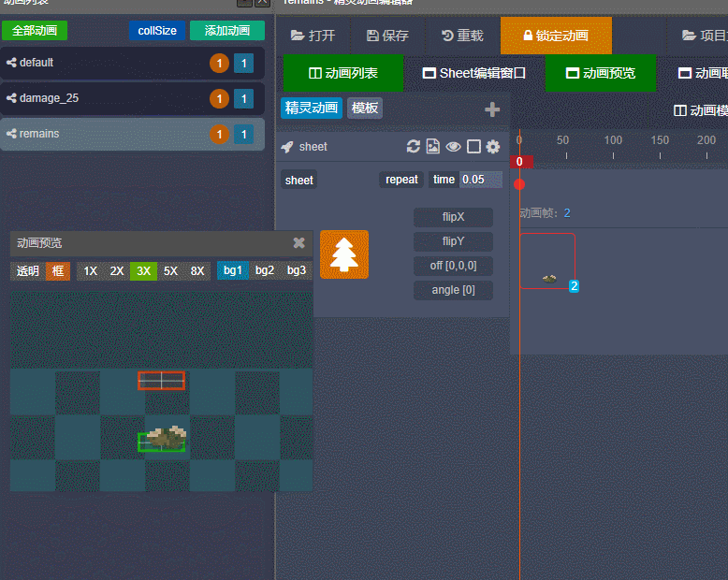Toggle the 框 frame option
The image size is (728, 580).
click(58, 271)
